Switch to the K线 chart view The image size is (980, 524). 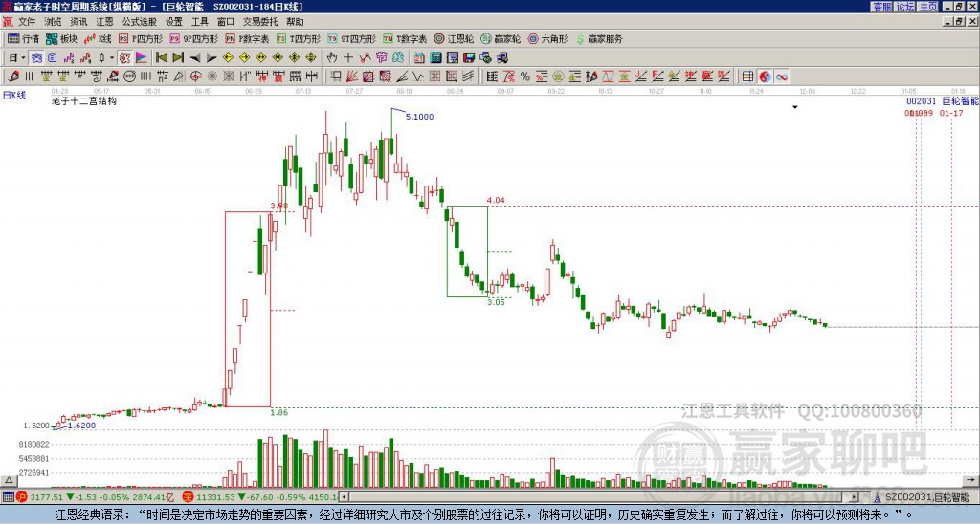(x=99, y=38)
